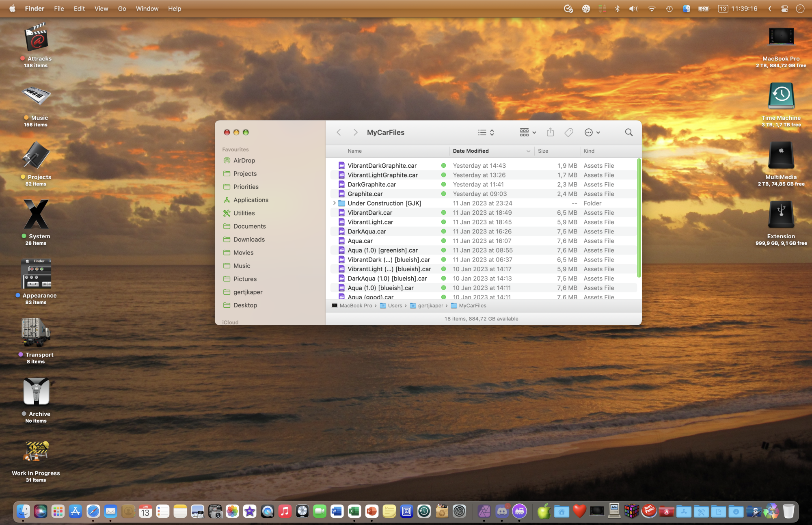812x525 pixels.
Task: Open the Group By dropdown
Action: point(528,132)
